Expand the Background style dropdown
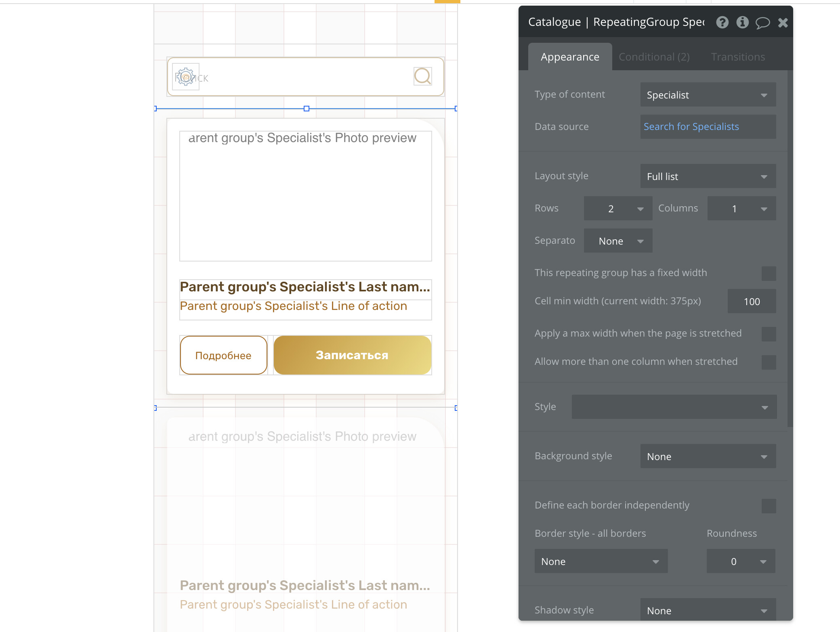 (x=708, y=456)
